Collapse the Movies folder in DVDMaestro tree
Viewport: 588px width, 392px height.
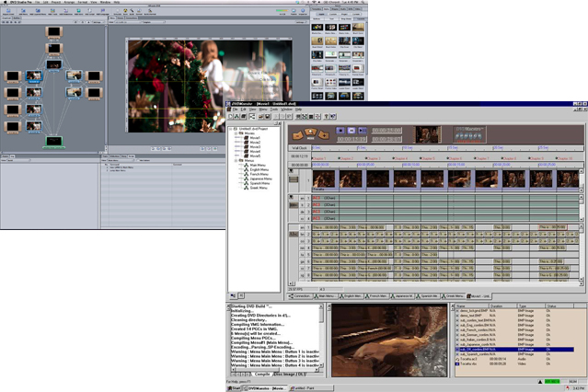tap(236, 133)
